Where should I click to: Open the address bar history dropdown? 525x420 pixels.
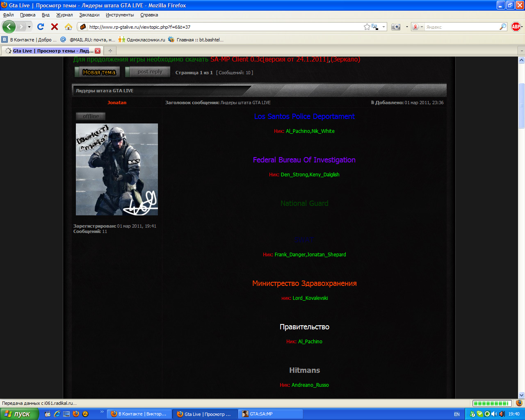click(384, 27)
